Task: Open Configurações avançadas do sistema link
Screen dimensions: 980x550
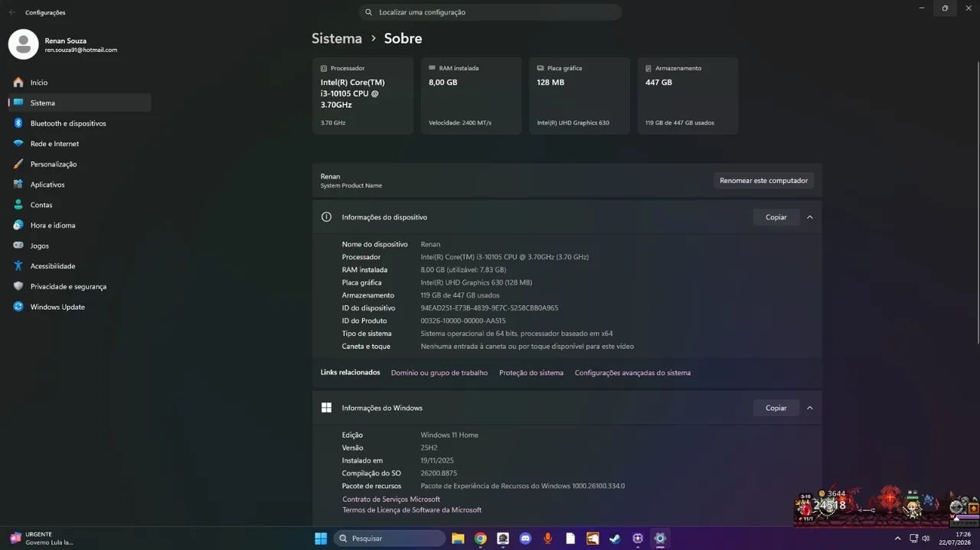Action: 632,373
